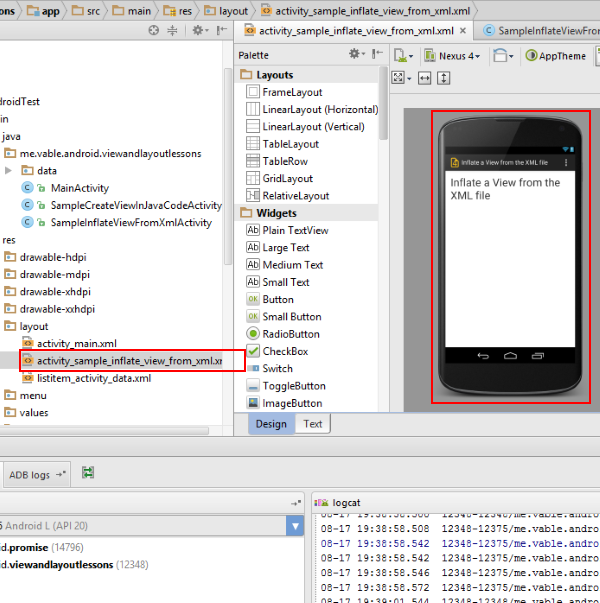
Task: Select GridLayout from the palette
Action: [x=279, y=178]
